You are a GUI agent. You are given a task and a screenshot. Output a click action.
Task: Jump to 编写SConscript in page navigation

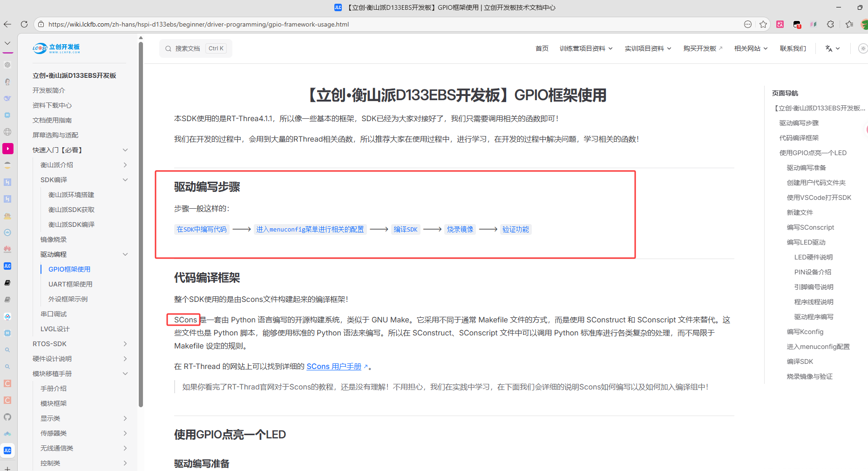[x=810, y=227]
